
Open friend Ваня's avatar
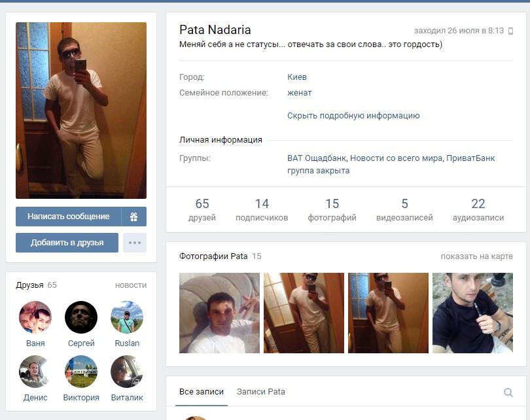[35, 317]
